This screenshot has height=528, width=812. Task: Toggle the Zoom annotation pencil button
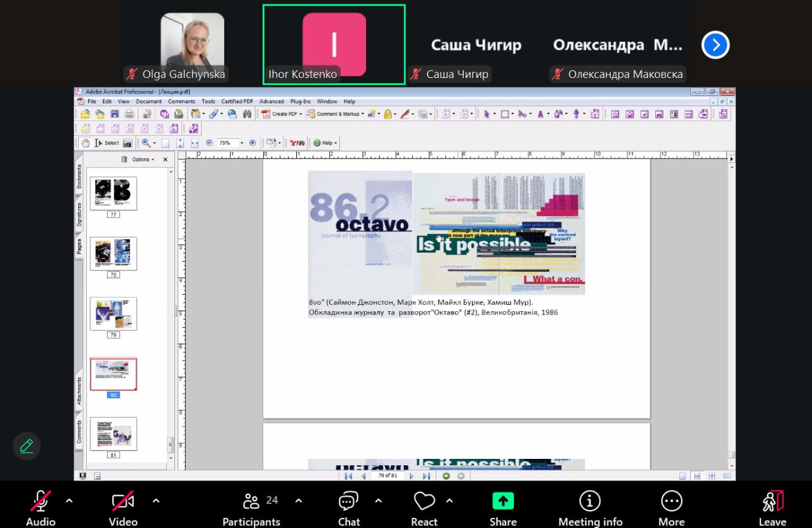pos(27,446)
